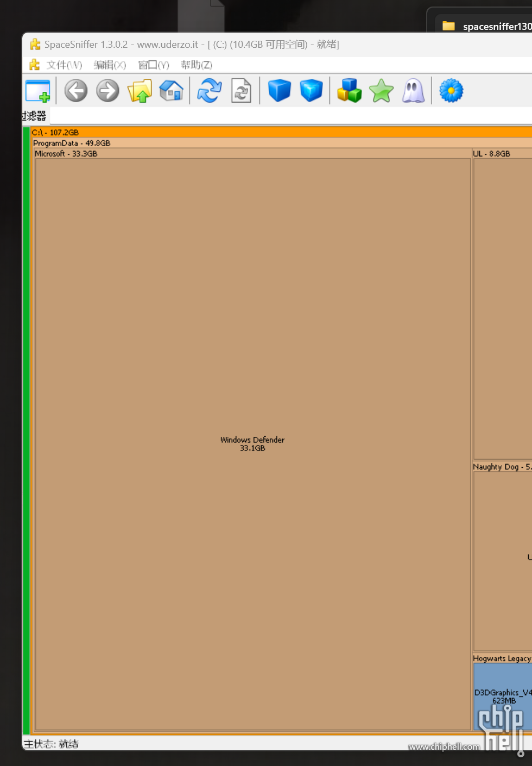Open the 文件(W) menu
This screenshot has width=532, height=766.
(64, 65)
